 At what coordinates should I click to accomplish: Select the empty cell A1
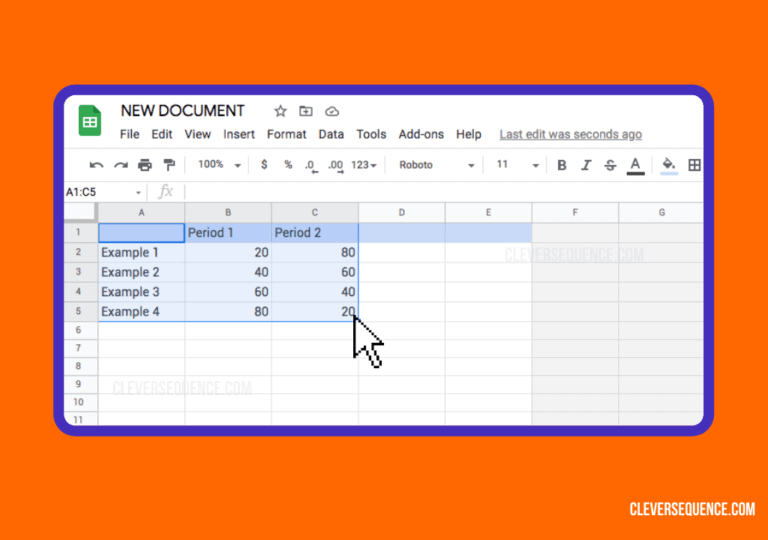point(141,233)
